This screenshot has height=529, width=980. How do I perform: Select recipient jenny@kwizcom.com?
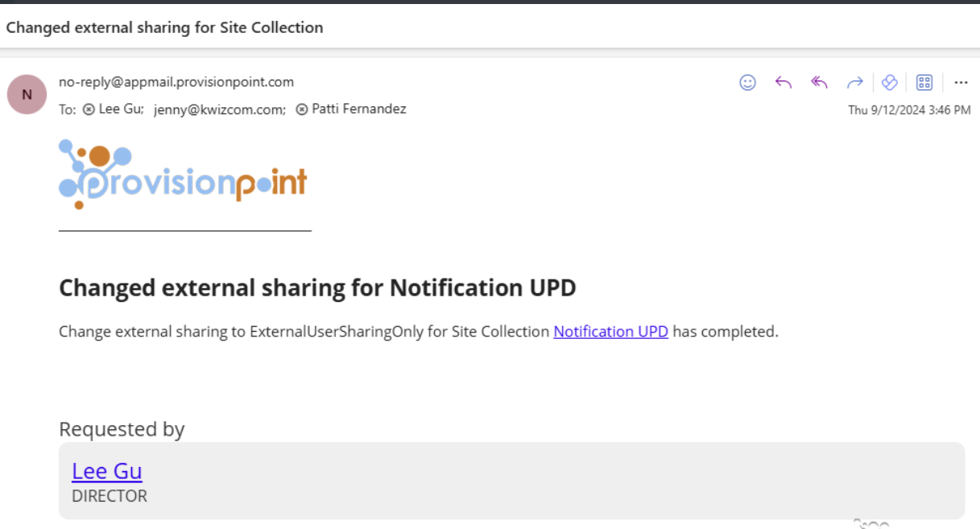(218, 110)
